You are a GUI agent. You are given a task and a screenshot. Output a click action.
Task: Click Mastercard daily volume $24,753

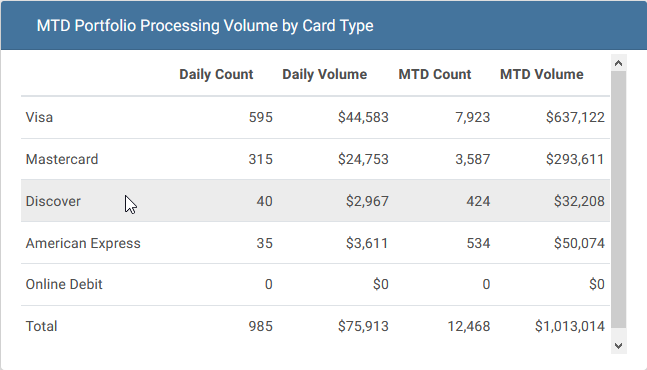363,159
